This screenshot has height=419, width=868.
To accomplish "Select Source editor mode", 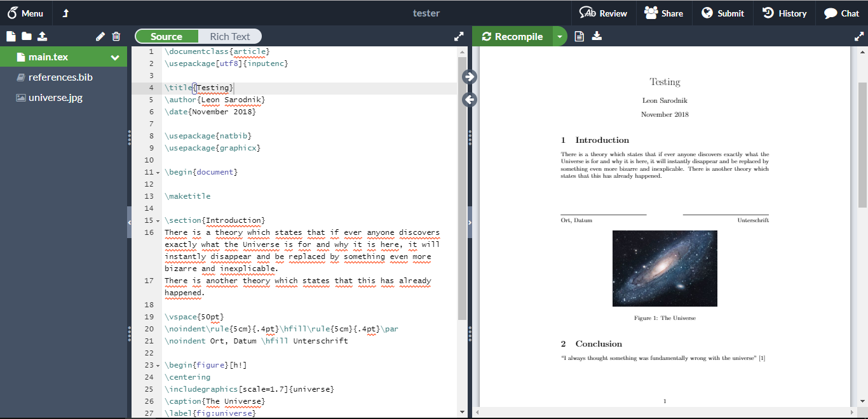I will click(x=166, y=37).
